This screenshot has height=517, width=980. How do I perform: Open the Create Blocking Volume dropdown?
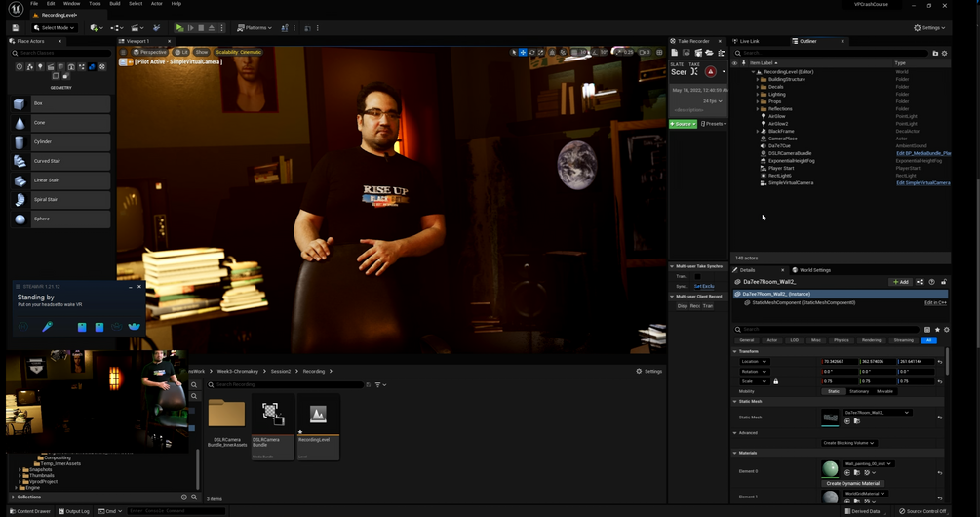[848, 443]
